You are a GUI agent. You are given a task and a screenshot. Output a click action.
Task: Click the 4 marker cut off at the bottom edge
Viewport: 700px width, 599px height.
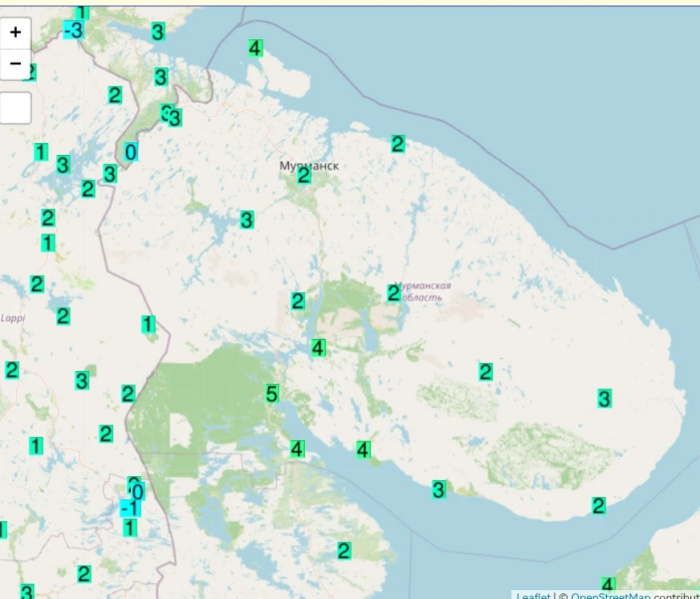coord(608,585)
